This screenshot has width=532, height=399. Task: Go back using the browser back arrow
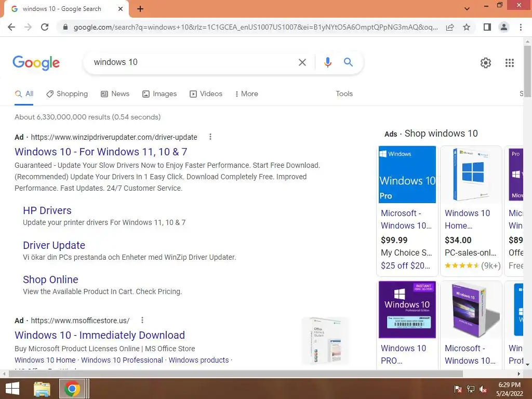coord(11,27)
